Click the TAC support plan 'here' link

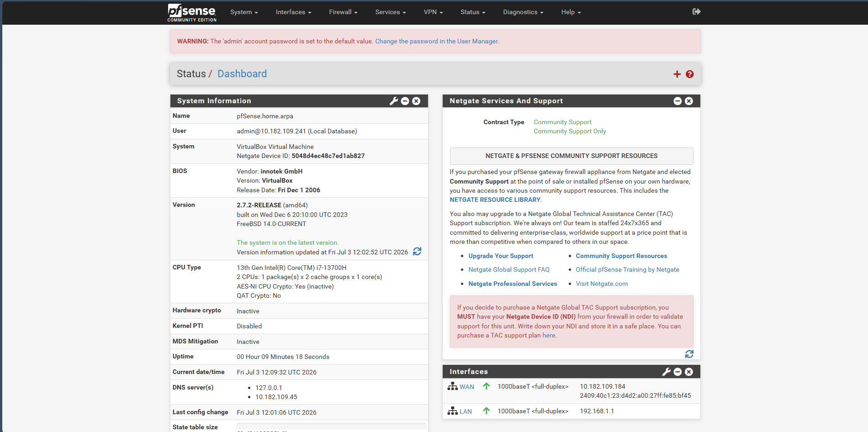coord(549,336)
